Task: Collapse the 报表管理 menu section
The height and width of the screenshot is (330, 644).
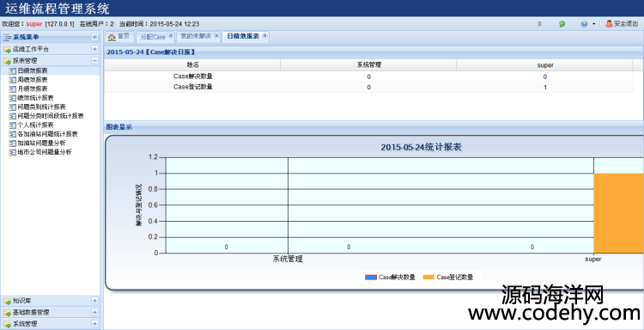Action: click(x=94, y=60)
